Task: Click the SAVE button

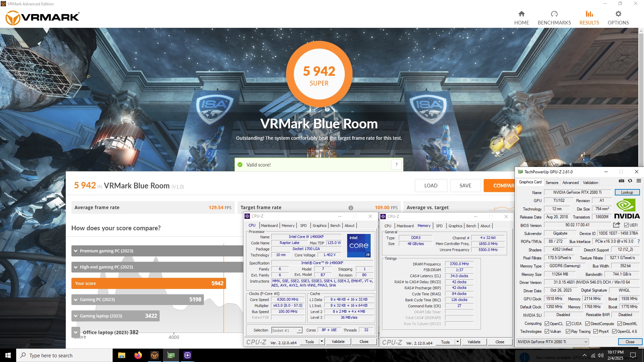Action: click(465, 185)
